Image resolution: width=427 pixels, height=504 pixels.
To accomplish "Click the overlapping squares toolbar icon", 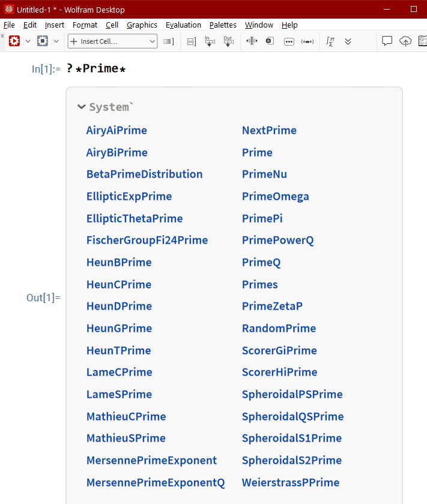I will 270,41.
